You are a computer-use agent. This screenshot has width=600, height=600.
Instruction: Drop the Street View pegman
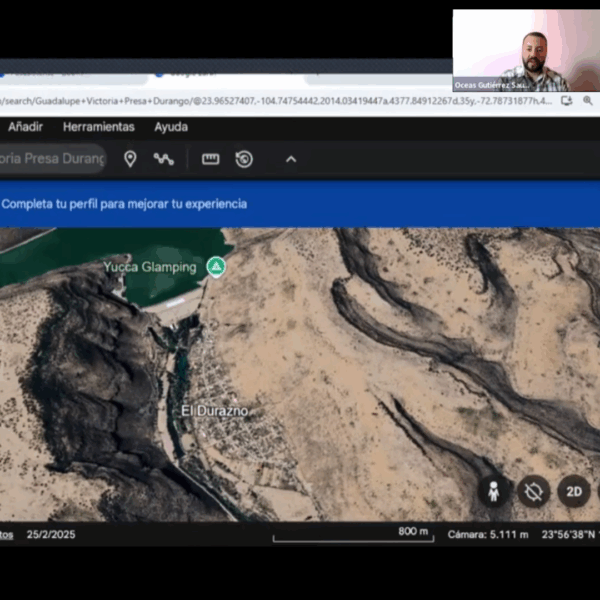coord(493,491)
